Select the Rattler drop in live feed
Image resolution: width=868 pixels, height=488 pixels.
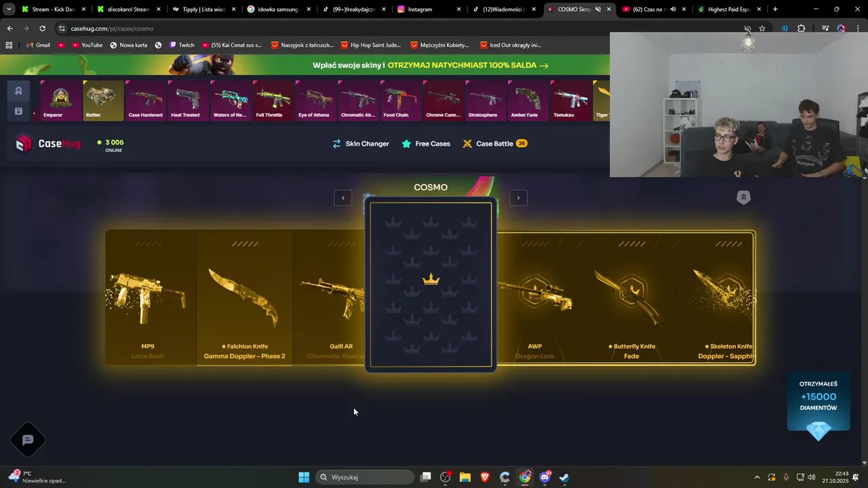[x=103, y=100]
